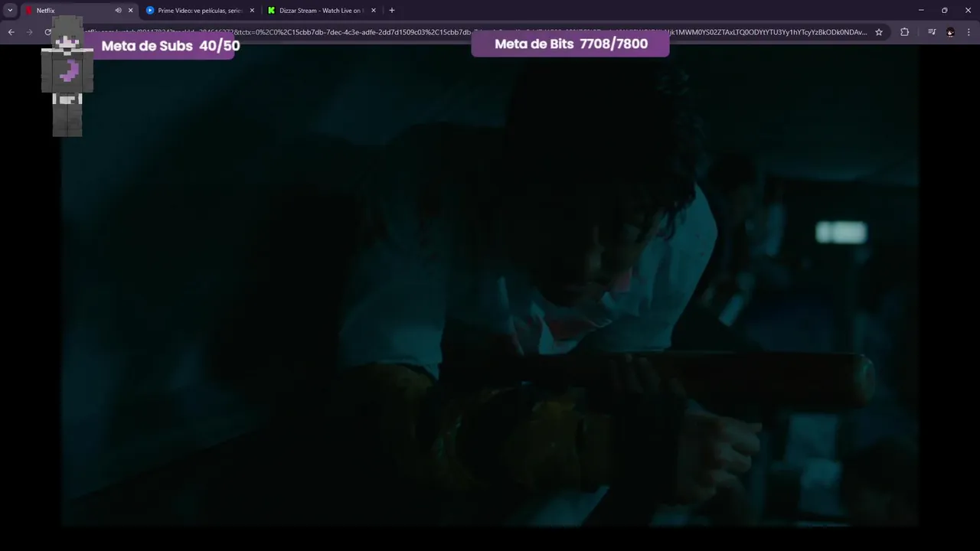Bookmark this page with the star
This screenshot has width=980, height=551.
[x=879, y=32]
